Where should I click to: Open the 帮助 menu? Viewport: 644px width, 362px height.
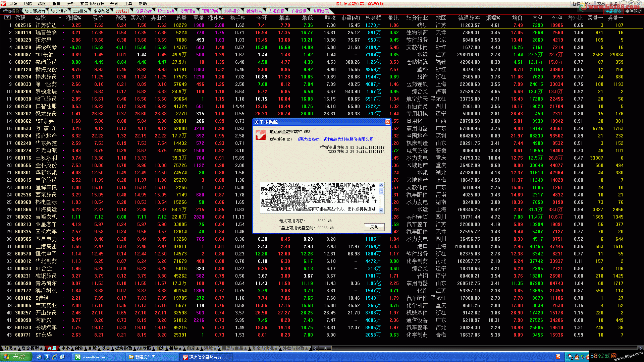143,3
